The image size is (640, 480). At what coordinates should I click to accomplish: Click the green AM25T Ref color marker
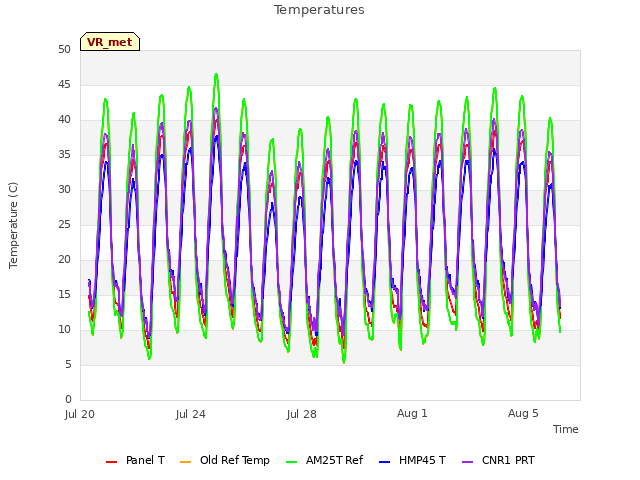point(292,462)
